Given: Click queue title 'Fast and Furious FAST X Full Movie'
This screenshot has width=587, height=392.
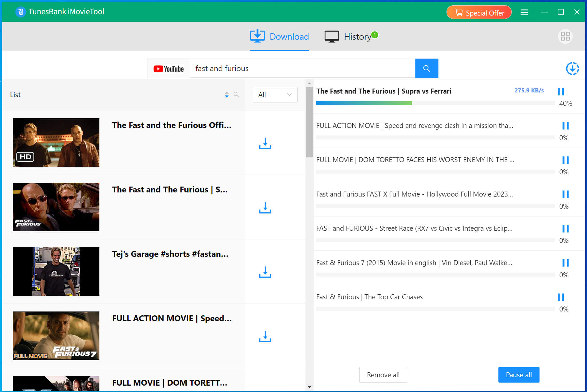Looking at the screenshot, I should [x=415, y=194].
